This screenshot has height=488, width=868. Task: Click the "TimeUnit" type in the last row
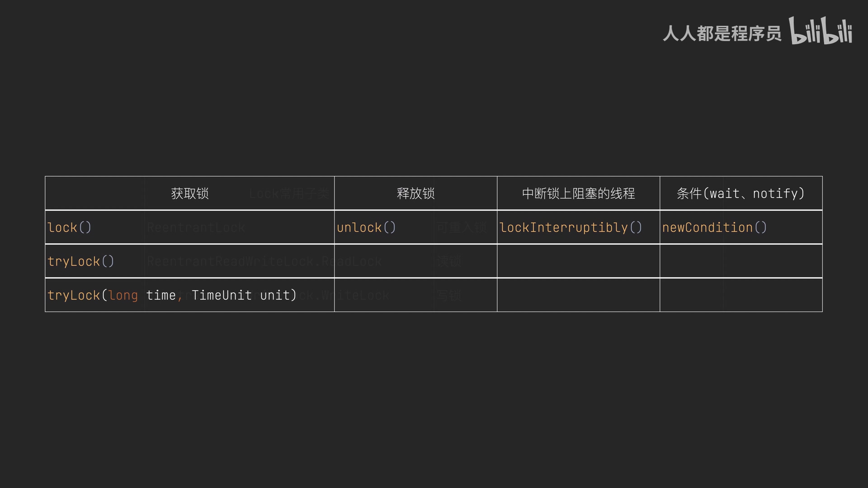(x=222, y=295)
